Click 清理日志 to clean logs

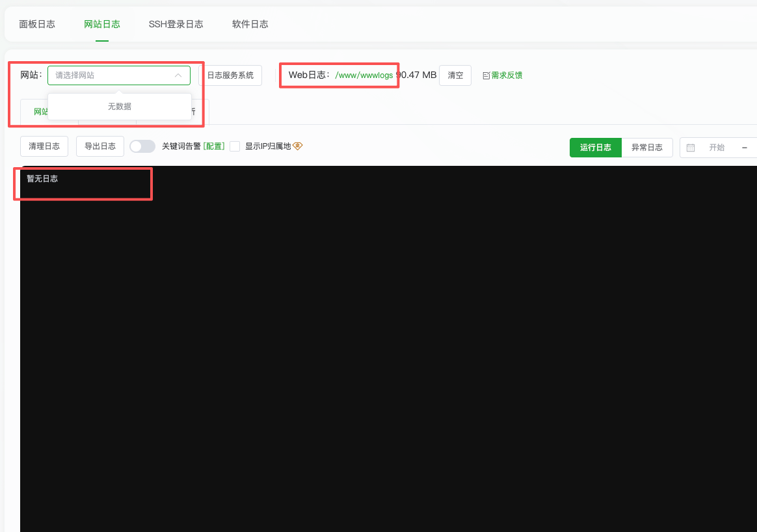pyautogui.click(x=44, y=146)
